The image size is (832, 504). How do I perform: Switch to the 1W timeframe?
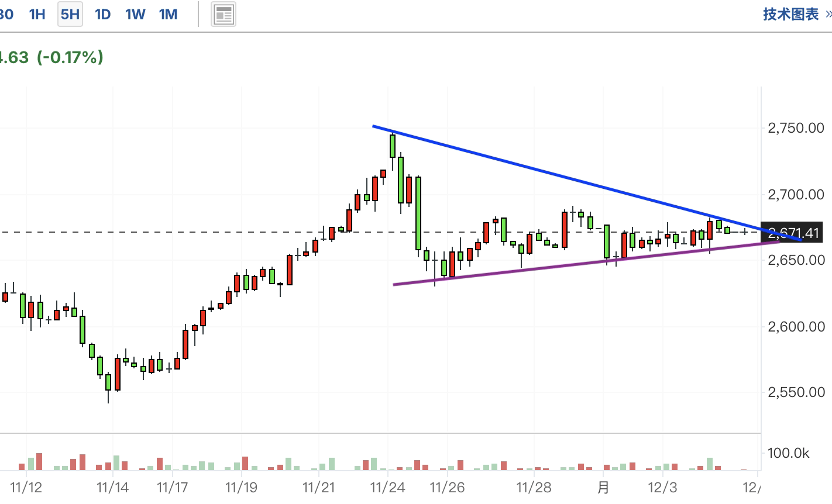point(135,15)
